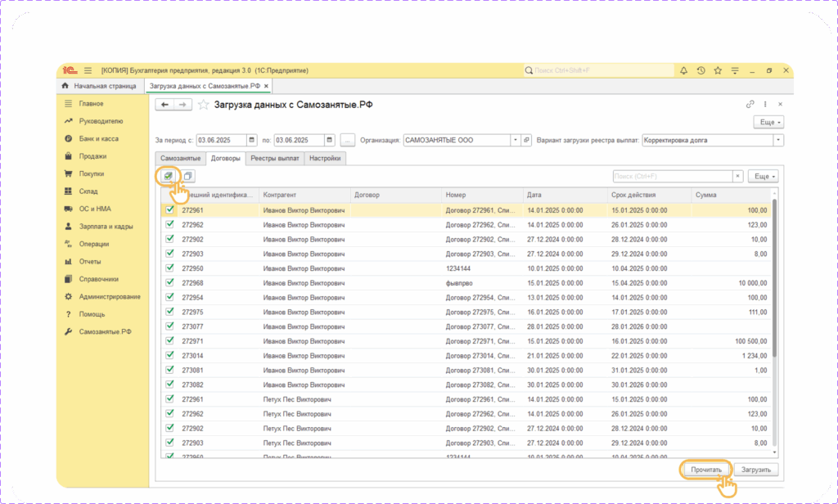Switch to the Реестры выплат tab

click(x=275, y=158)
